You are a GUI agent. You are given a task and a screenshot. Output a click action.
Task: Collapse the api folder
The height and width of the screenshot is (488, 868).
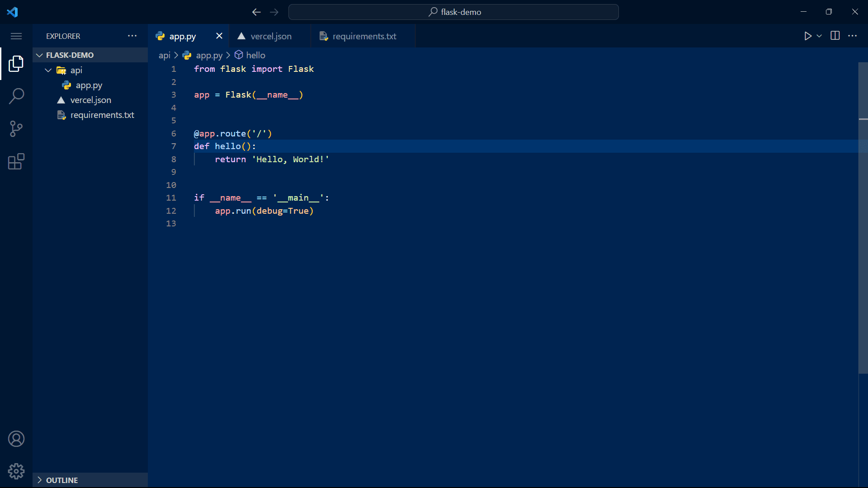coord(48,70)
